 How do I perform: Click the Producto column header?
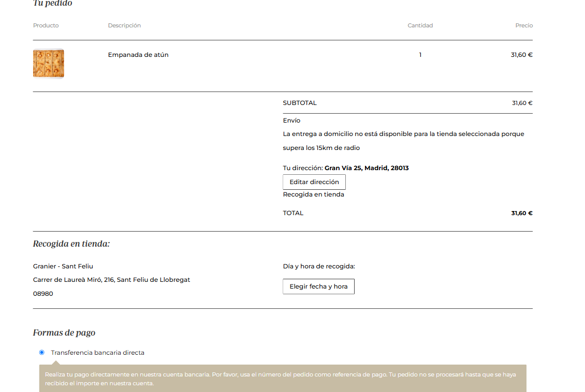[x=46, y=25]
